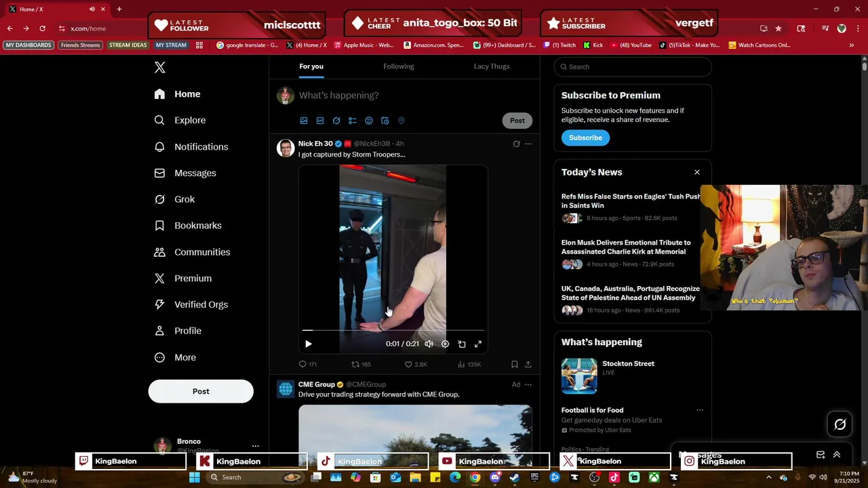Screen dimensions: 868x488
Task: Open more options on Nick Eh 30 post
Action: [x=528, y=144]
